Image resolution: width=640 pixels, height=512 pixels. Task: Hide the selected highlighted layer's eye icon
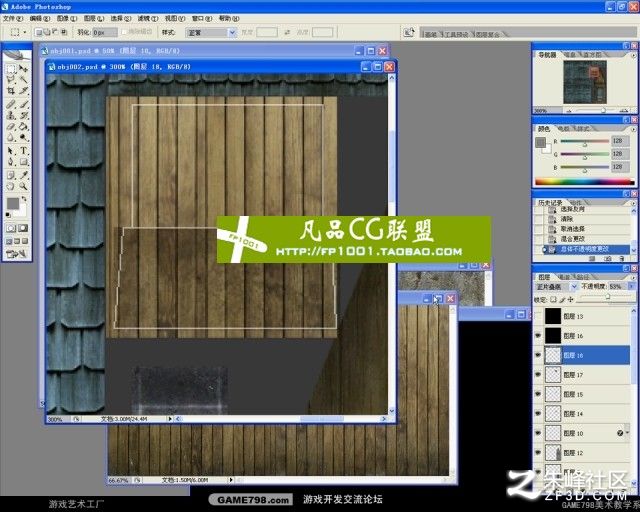pyautogui.click(x=538, y=355)
